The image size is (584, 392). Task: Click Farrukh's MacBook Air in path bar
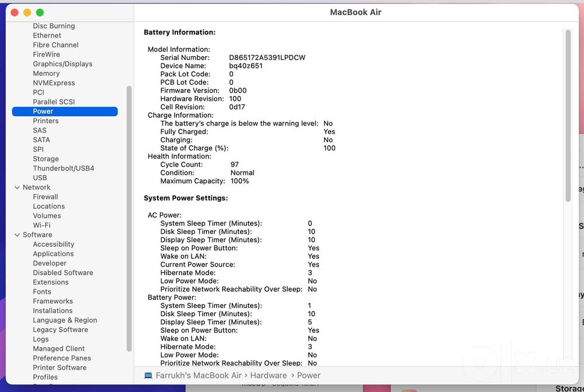point(199,376)
